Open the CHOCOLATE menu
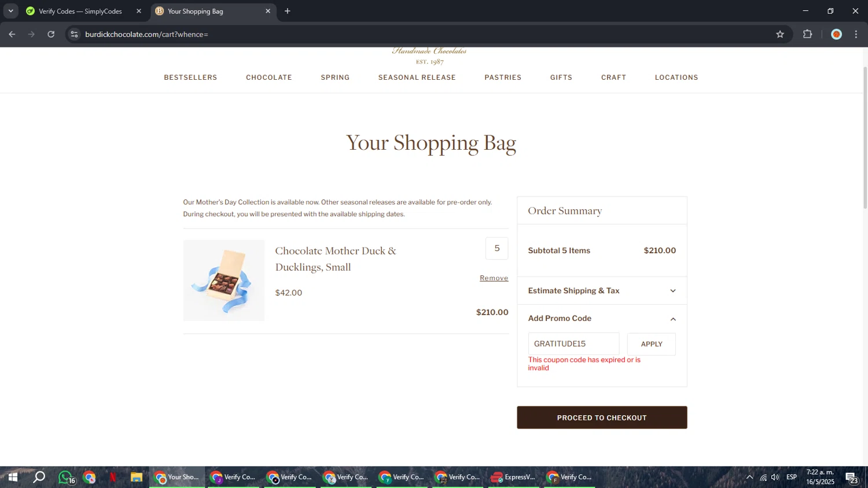Screen dimensions: 868x488 269,77
